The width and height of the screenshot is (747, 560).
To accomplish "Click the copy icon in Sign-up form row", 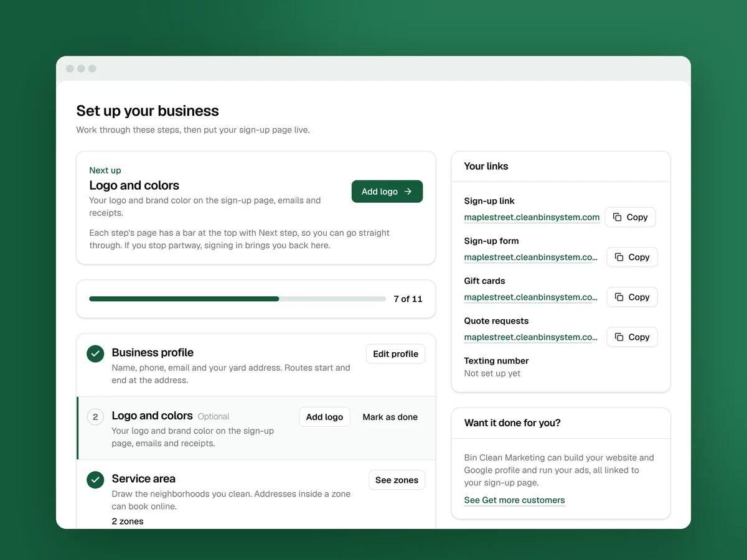I will [619, 257].
